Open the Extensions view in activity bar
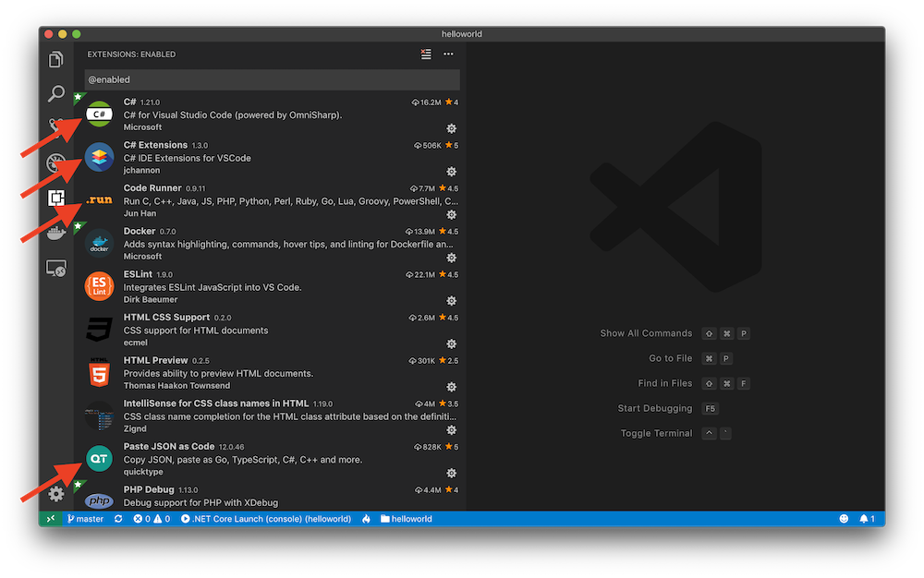924x578 pixels. [56, 198]
